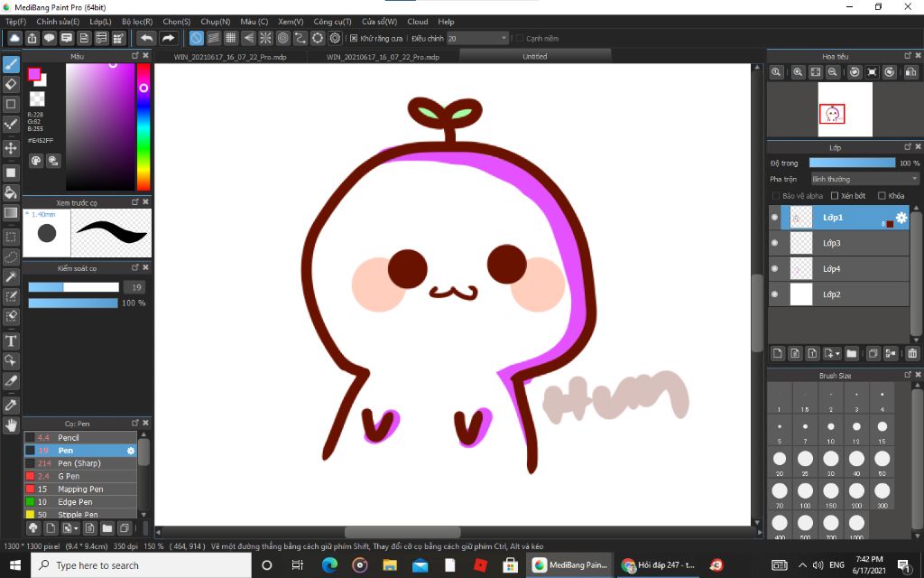Open the cloud icon in toolbar
Image resolution: width=924 pixels, height=578 pixels.
(14, 38)
